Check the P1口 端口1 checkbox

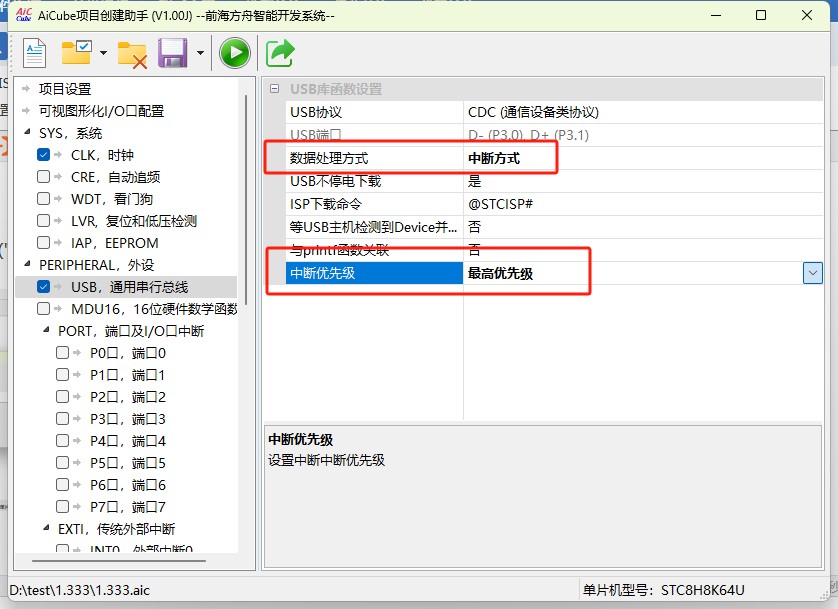click(63, 374)
